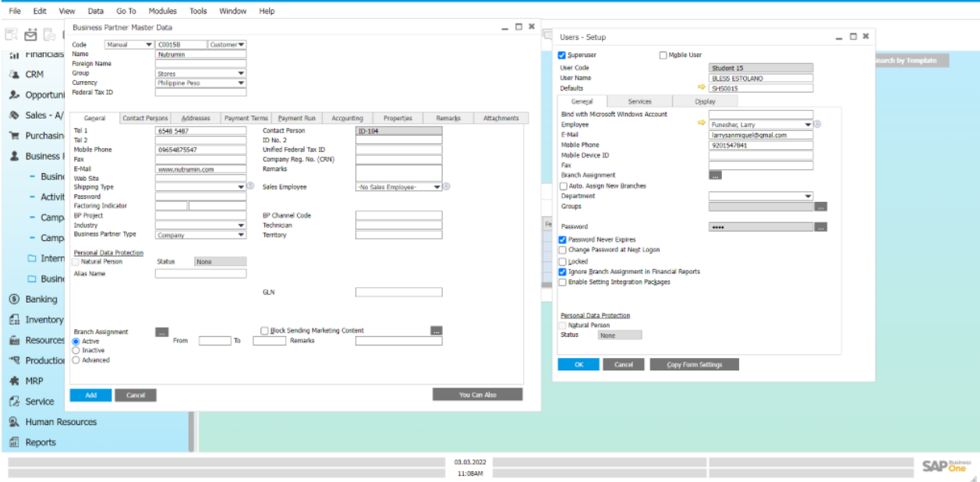980x482 pixels.
Task: Click the Add button
Action: tap(90, 395)
